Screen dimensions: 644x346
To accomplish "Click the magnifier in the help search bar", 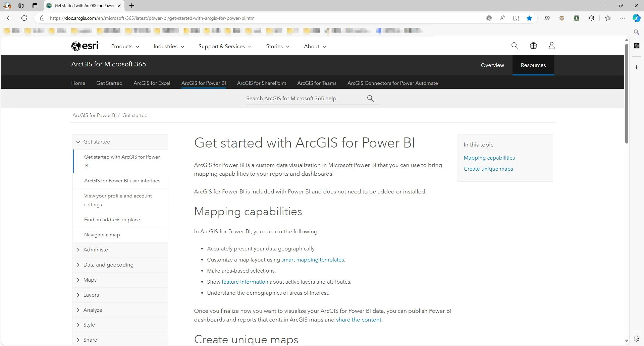I will click(x=370, y=98).
